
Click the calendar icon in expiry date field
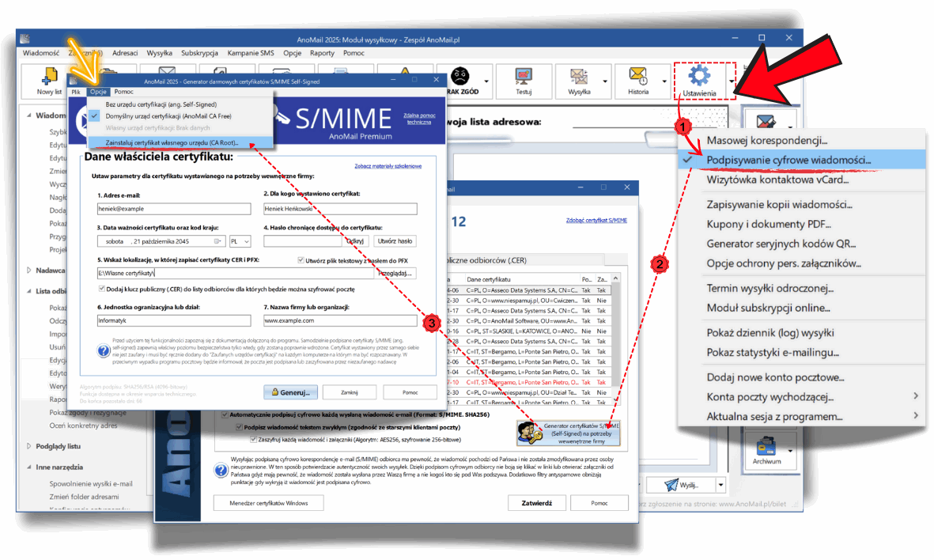[217, 241]
